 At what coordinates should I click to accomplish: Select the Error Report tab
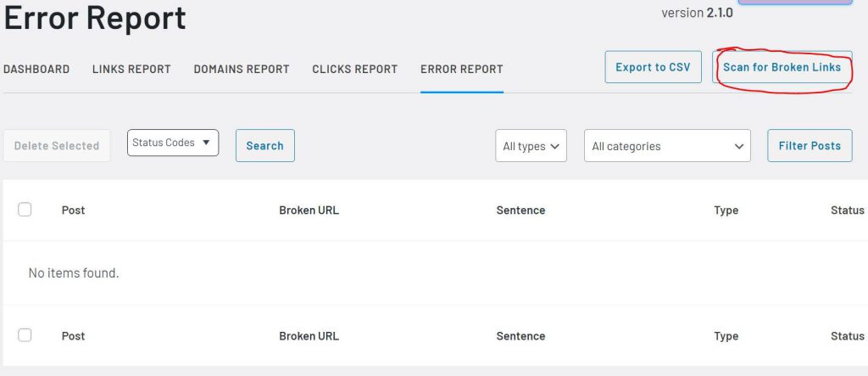click(461, 69)
